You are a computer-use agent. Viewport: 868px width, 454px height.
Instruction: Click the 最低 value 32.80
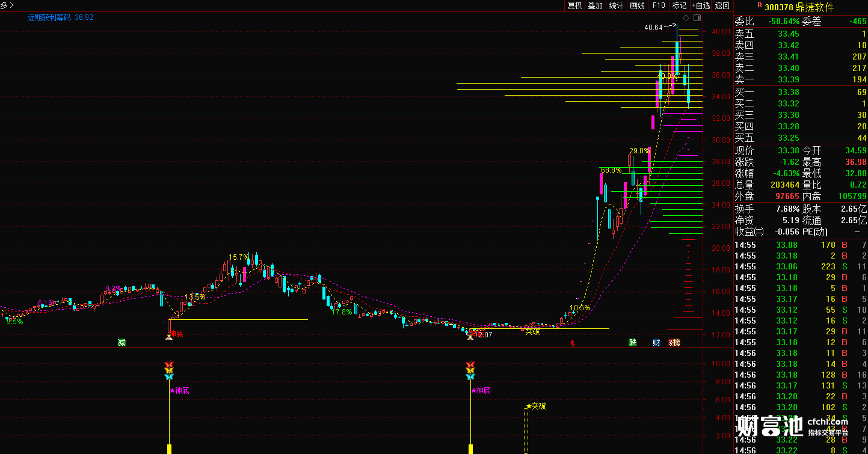pos(855,174)
